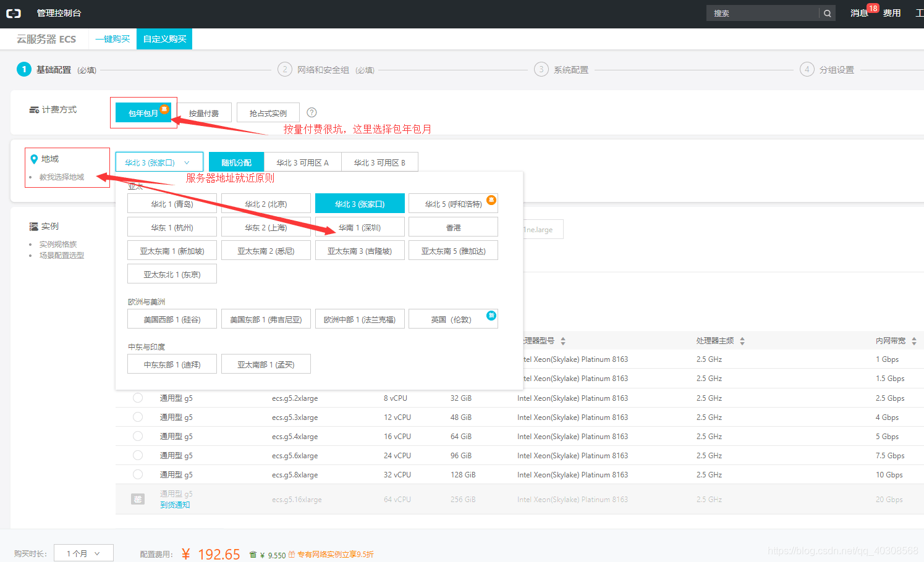924x562 pixels.
Task: Select region 美国西部 1 (硅谷)
Action: (172, 319)
